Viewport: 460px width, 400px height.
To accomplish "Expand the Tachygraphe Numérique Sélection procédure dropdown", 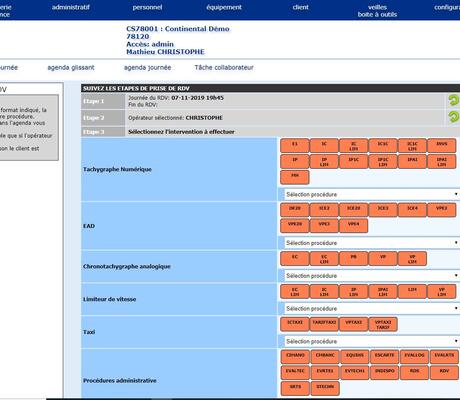I will click(x=371, y=194).
